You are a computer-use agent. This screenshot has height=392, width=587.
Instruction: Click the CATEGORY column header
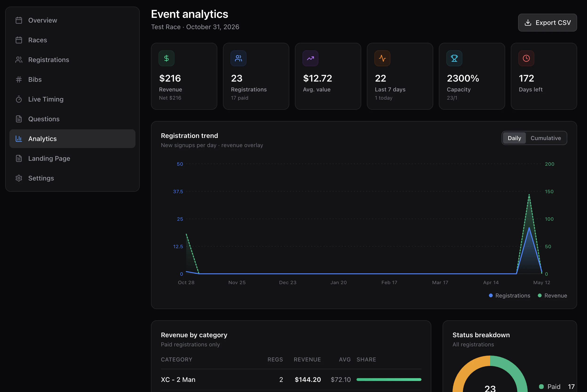click(x=176, y=359)
